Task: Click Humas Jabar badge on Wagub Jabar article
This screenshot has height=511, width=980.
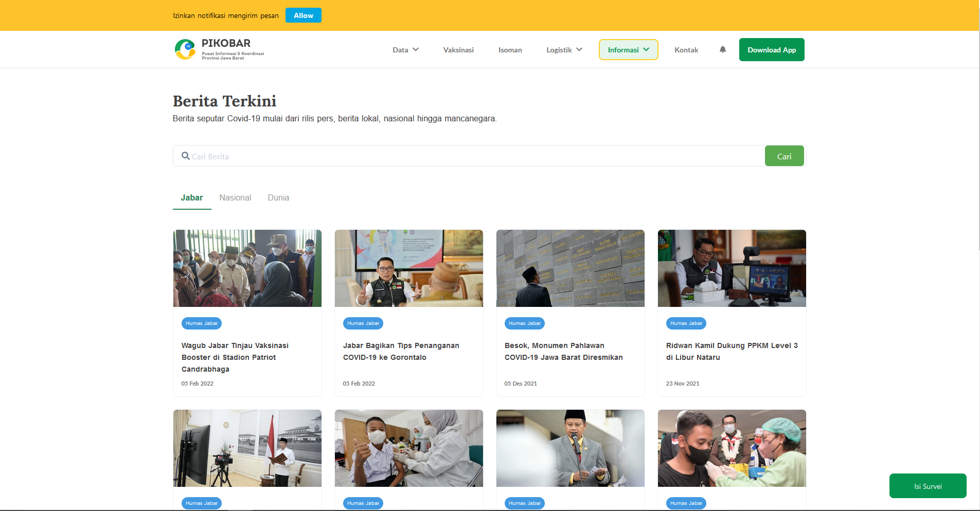Action: (202, 323)
